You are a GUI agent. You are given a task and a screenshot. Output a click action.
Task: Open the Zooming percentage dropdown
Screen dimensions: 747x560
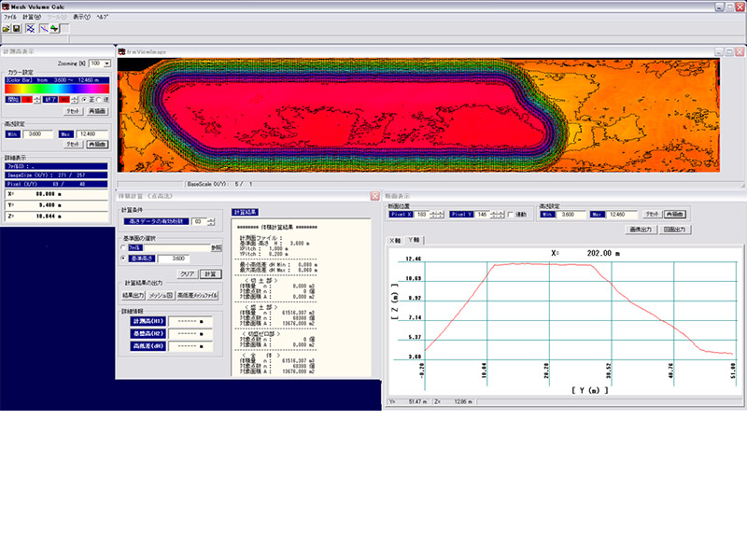106,63
